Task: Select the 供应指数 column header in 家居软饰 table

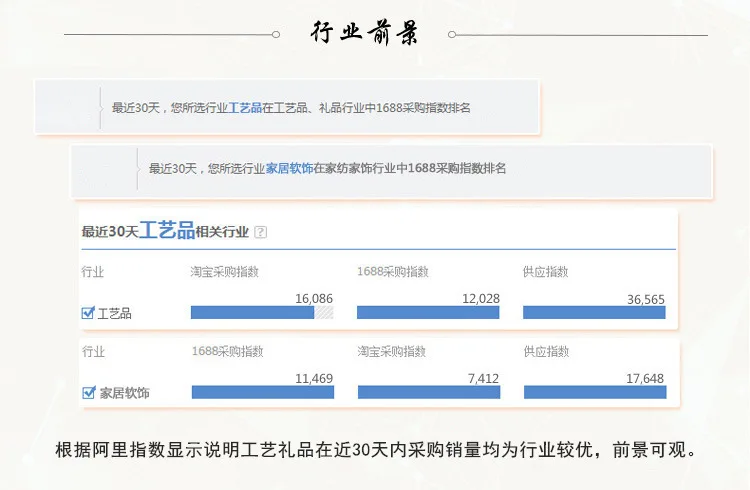Action: [546, 351]
